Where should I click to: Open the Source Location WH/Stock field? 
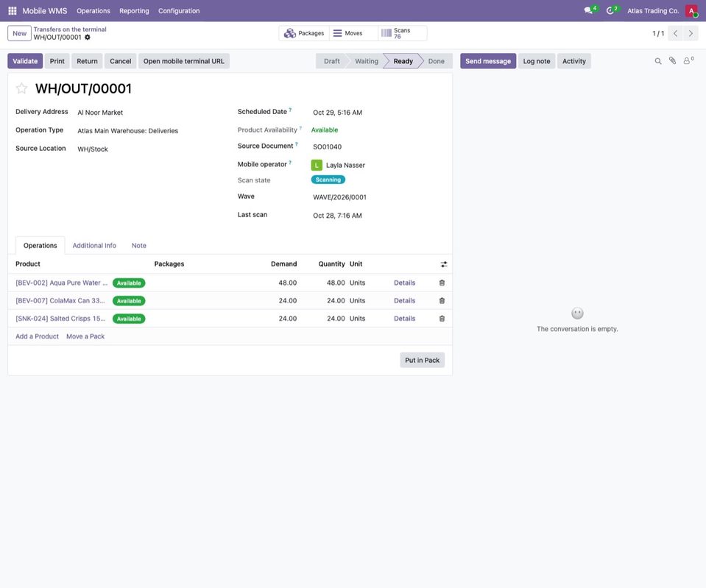tap(149, 149)
